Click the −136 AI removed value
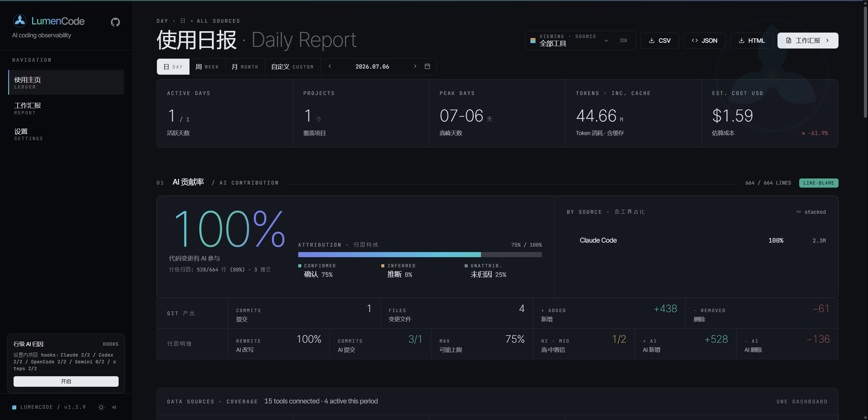The height and width of the screenshot is (420, 868). point(818,339)
